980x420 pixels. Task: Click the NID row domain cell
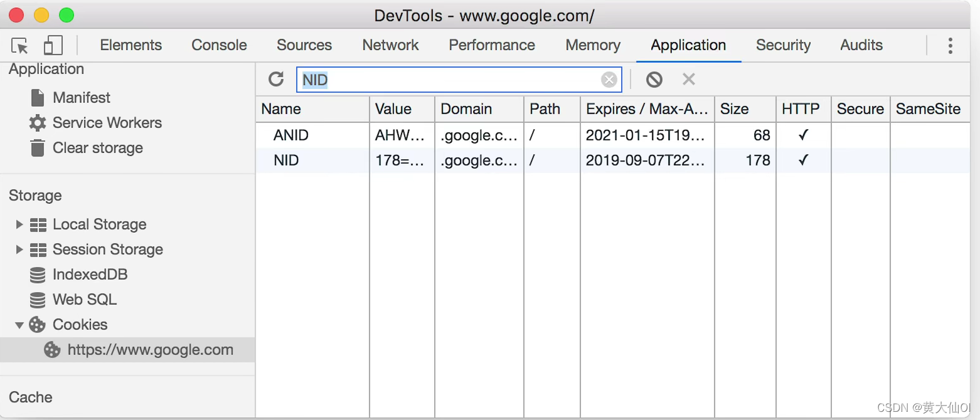[479, 160]
